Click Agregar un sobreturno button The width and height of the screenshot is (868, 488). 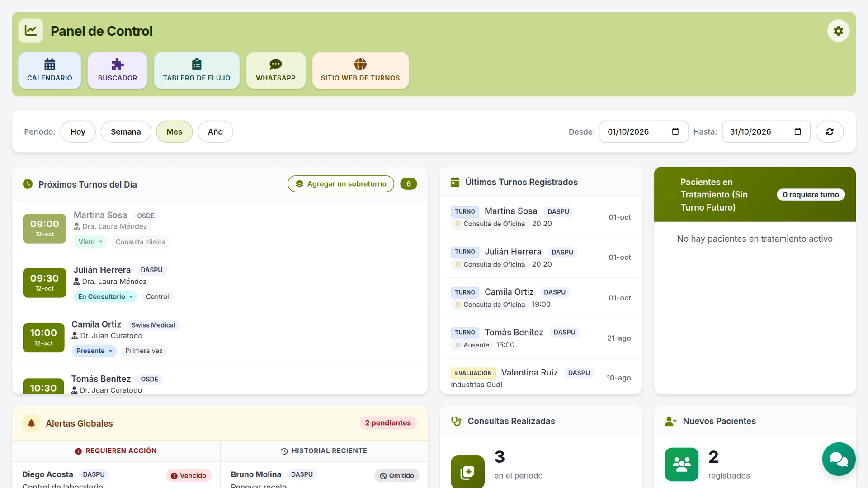(x=341, y=184)
